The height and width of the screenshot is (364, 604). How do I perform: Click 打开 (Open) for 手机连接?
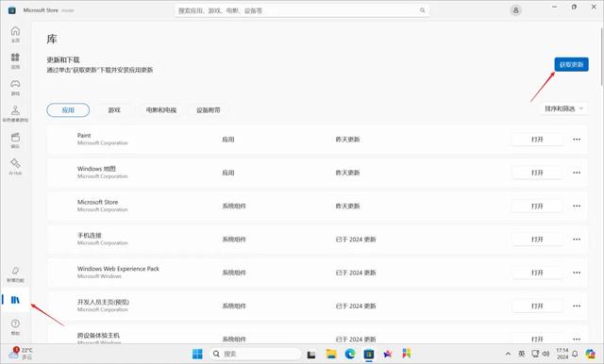[537, 240]
